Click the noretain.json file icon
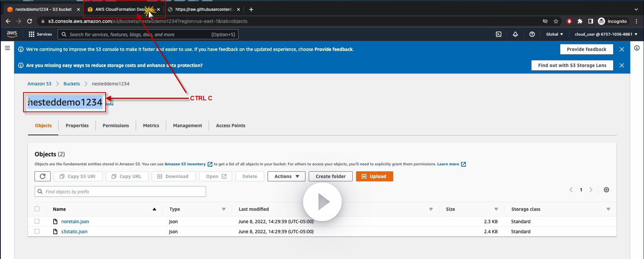 55,221
